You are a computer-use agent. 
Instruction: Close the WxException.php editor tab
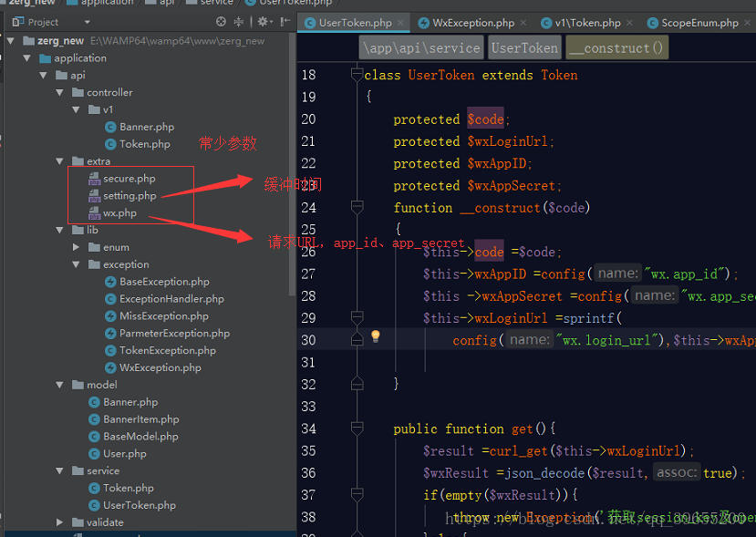(x=523, y=23)
